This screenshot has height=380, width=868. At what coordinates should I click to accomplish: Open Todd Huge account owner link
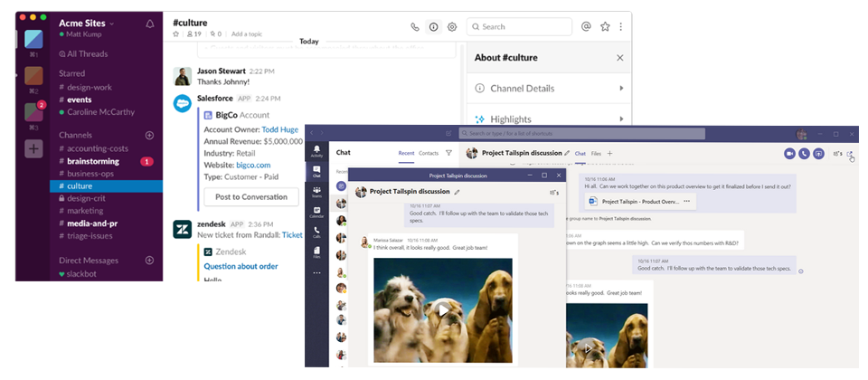(280, 129)
